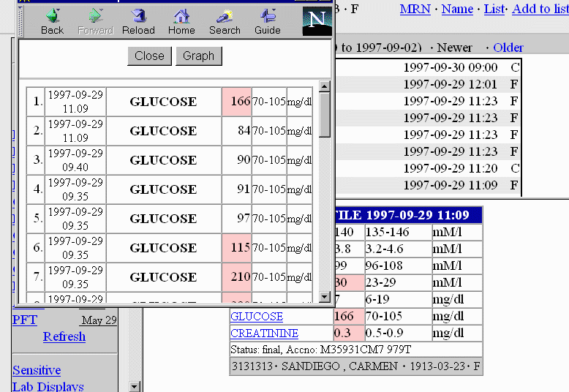Screen dimensions: 569x392
Task: Open Sensitive Lab Displays link
Action: [x=37, y=371]
